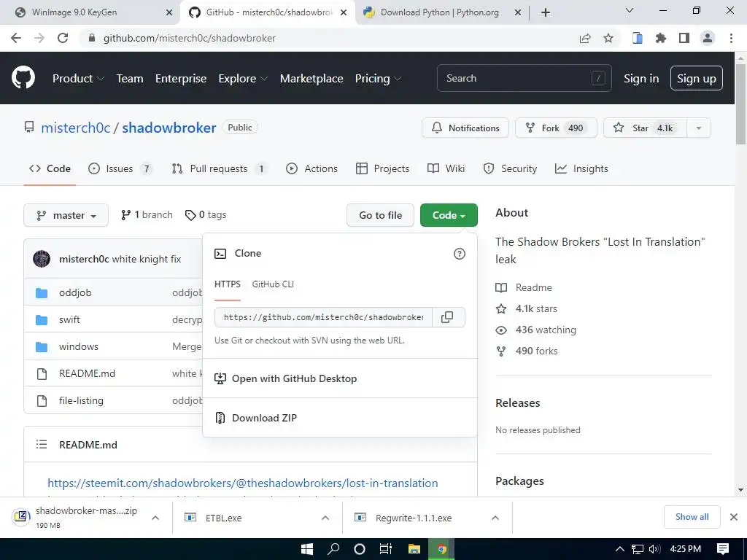Open the Insights tab
Viewport: 747px width, 560px height.
pos(581,168)
